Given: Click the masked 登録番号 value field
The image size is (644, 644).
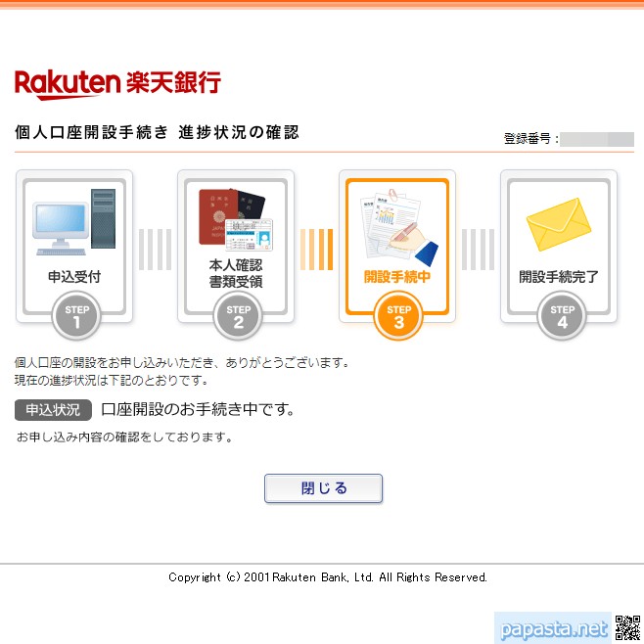Looking at the screenshot, I should 597,139.
